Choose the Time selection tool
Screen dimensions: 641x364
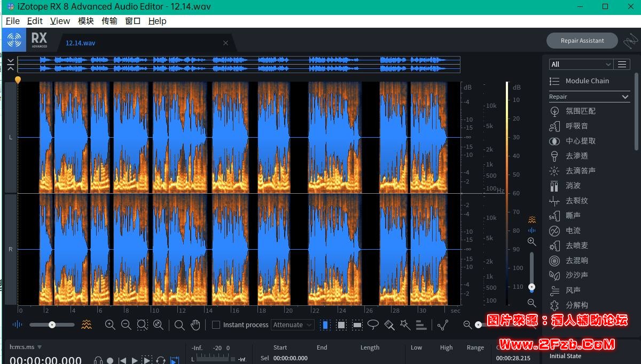pyautogui.click(x=325, y=325)
